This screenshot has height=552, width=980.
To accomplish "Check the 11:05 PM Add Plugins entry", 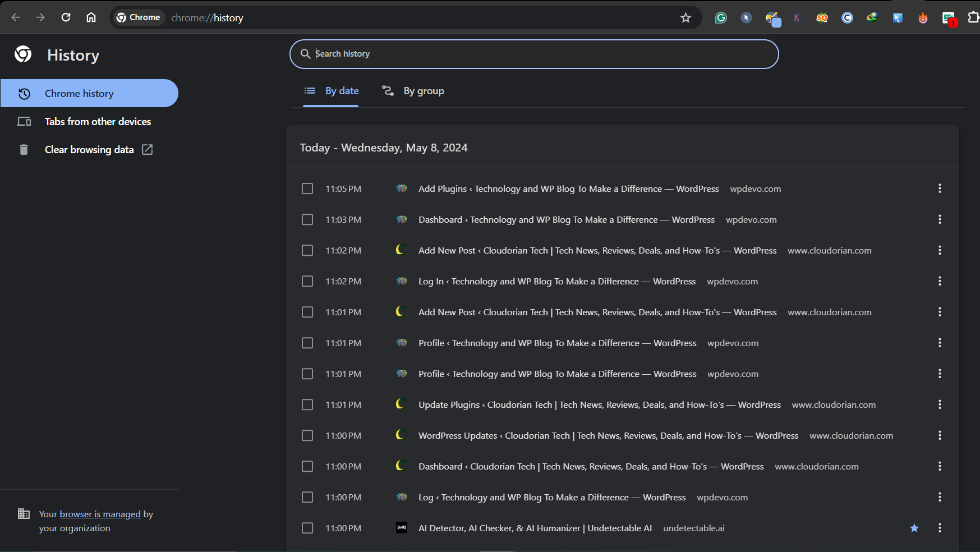I will tap(307, 188).
